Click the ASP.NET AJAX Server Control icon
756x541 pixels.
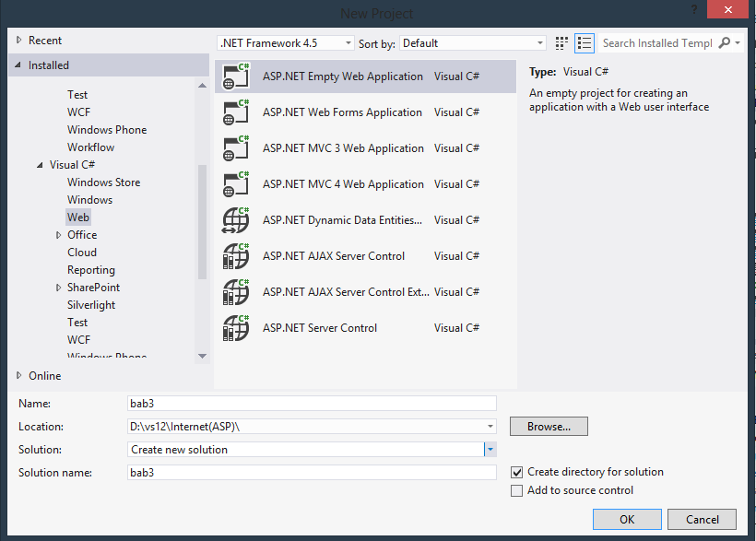coord(236,256)
